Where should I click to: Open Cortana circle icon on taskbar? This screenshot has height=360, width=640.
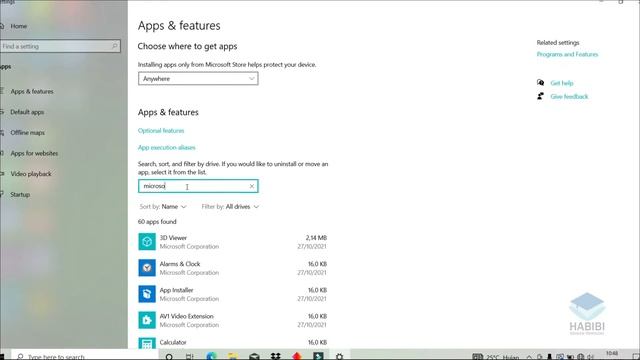point(169,356)
